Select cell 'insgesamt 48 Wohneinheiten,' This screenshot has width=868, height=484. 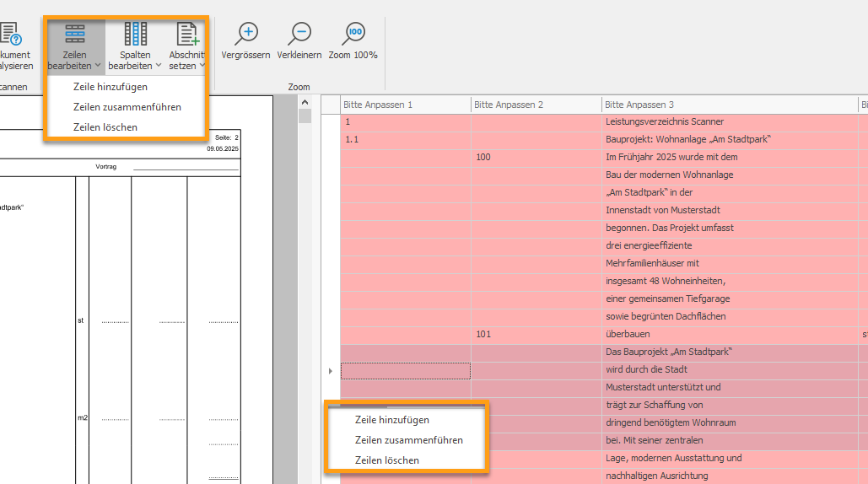pos(730,281)
